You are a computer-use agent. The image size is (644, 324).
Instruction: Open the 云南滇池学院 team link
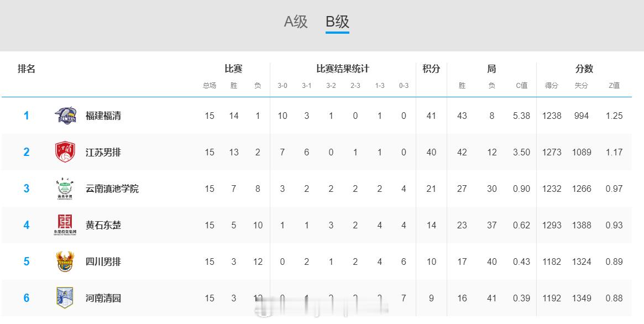coord(112,189)
